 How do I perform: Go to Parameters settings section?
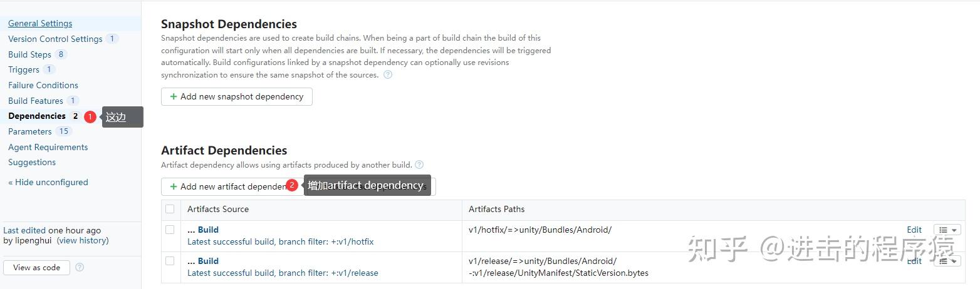click(x=29, y=131)
